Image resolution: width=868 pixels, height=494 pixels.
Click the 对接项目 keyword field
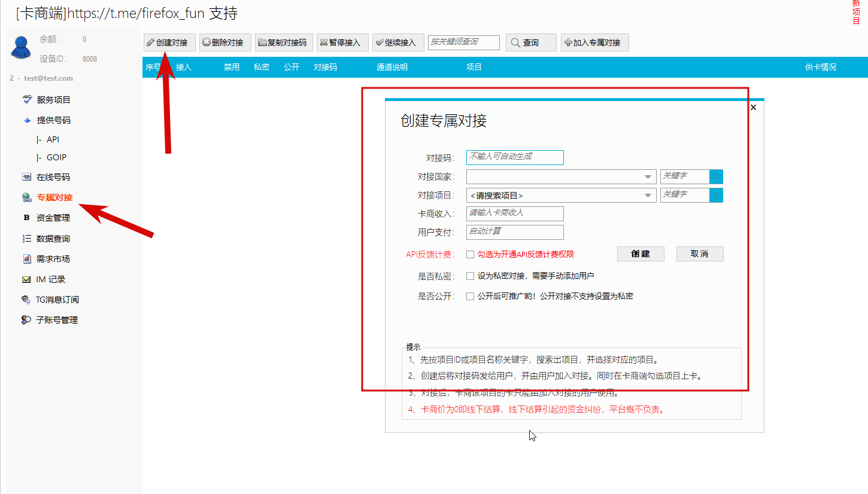[x=685, y=195]
